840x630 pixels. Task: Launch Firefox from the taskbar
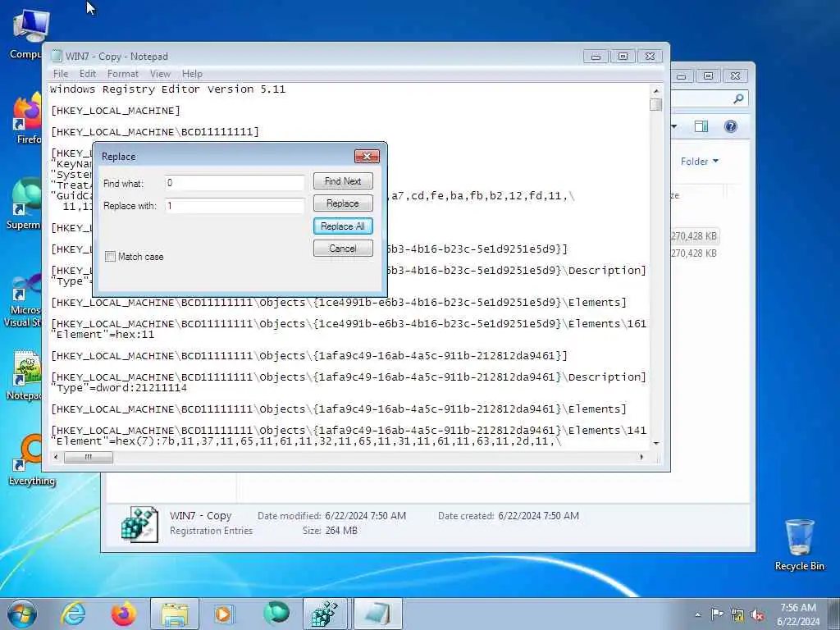point(123,614)
